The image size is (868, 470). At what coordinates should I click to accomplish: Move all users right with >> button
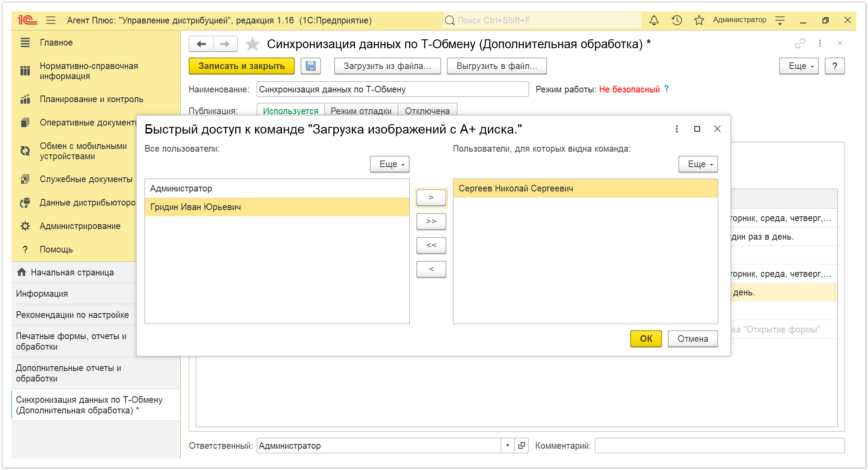431,222
